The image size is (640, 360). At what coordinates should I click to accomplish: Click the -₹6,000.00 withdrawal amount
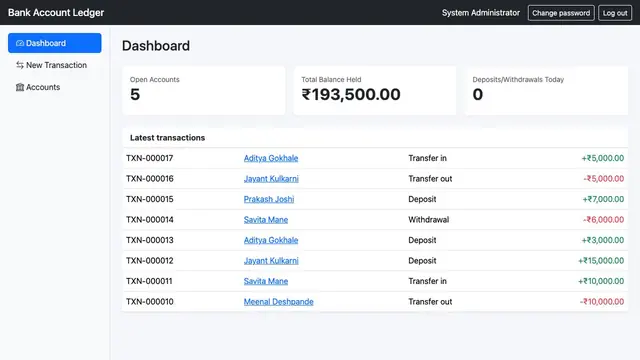(603, 220)
